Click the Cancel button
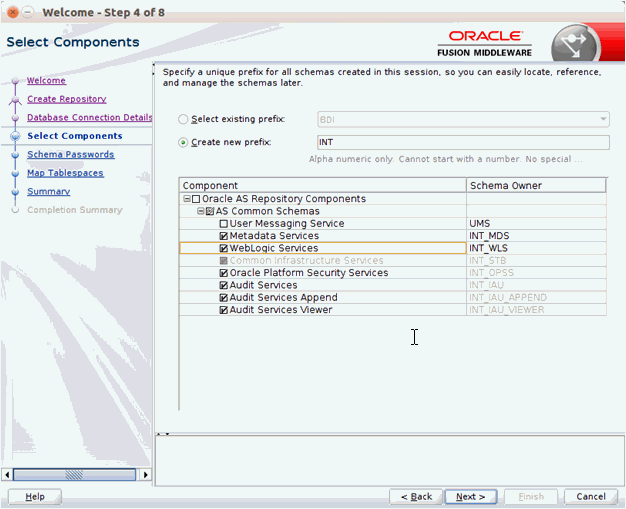 click(x=591, y=497)
